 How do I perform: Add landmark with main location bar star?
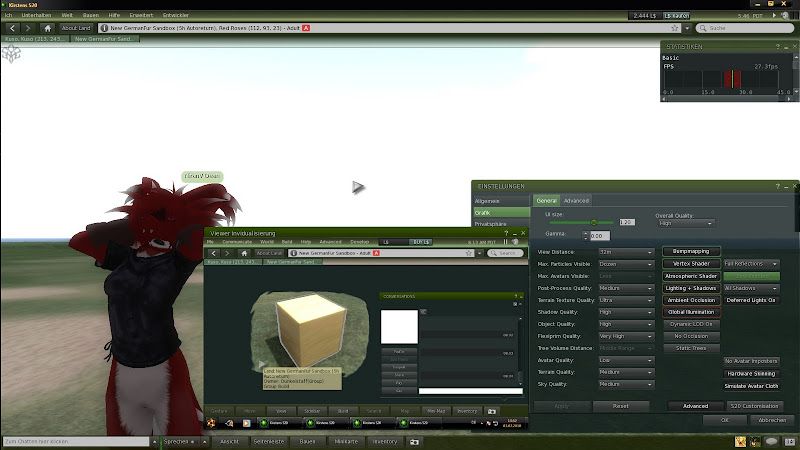675,28
